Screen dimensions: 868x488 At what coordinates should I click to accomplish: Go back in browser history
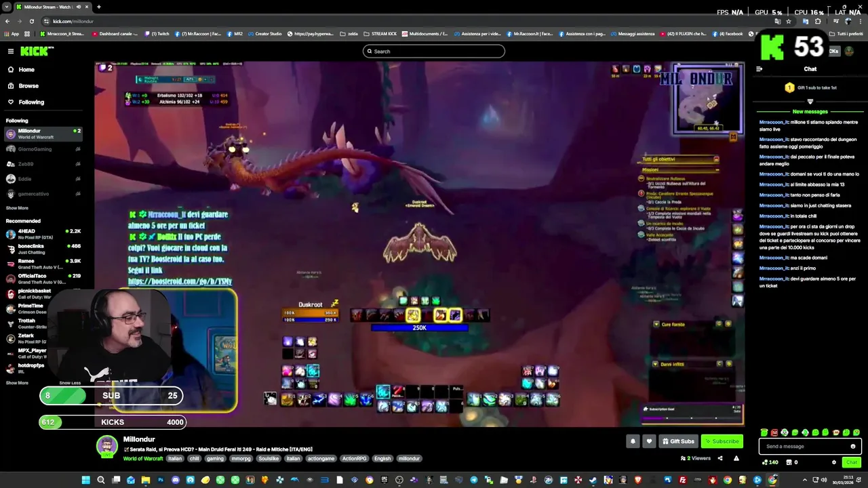[x=7, y=21]
